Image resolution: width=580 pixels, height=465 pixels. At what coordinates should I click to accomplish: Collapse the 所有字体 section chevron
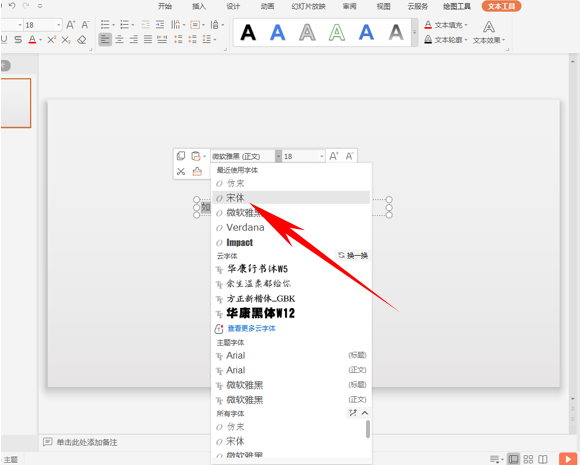tap(365, 413)
